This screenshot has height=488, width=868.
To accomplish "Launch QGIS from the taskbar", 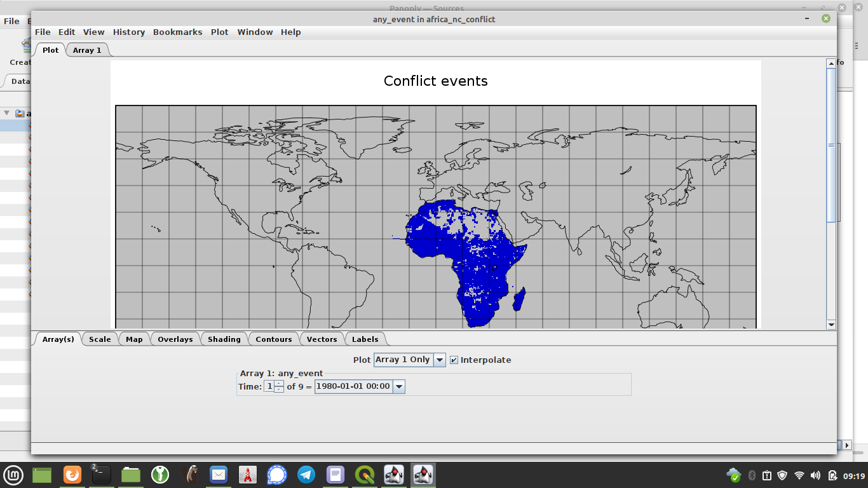I will click(364, 475).
